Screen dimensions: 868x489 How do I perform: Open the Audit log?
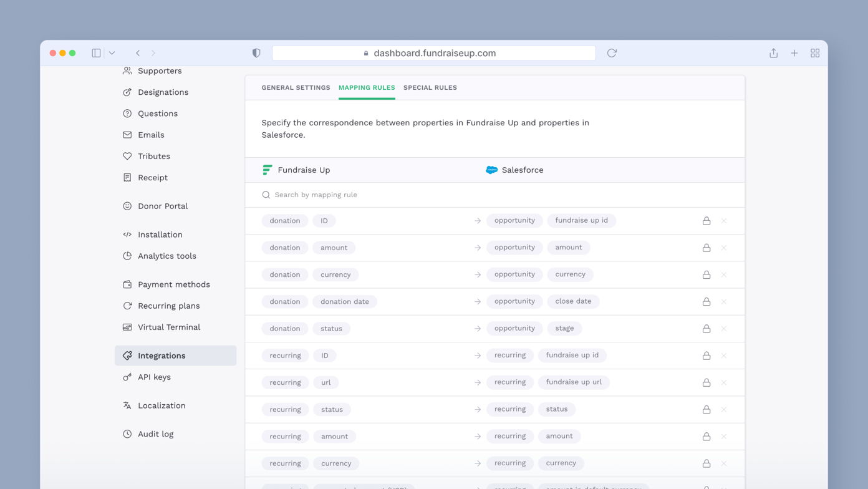155,433
